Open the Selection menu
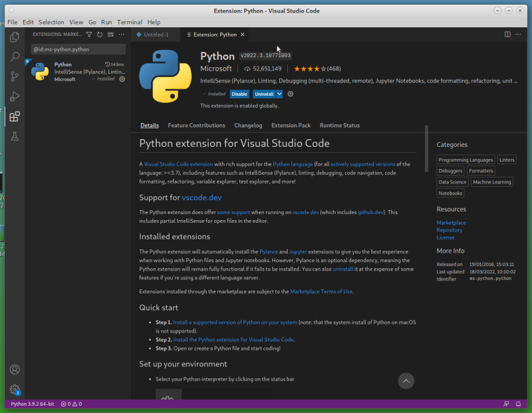The width and height of the screenshot is (532, 413). pos(51,22)
